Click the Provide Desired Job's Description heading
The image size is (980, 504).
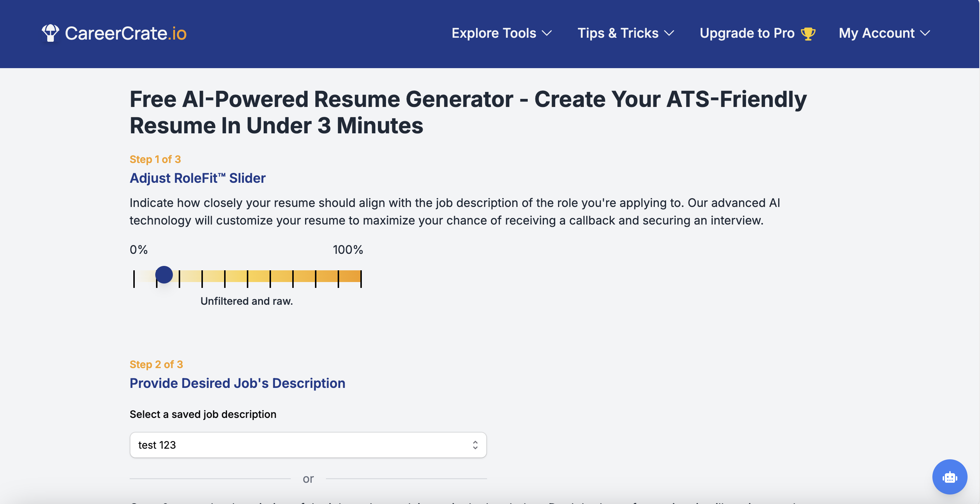coord(237,383)
